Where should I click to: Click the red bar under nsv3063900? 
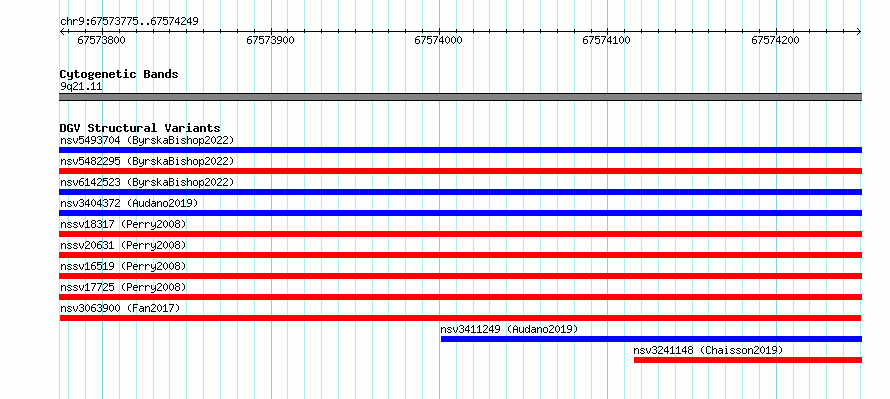pyautogui.click(x=460, y=318)
